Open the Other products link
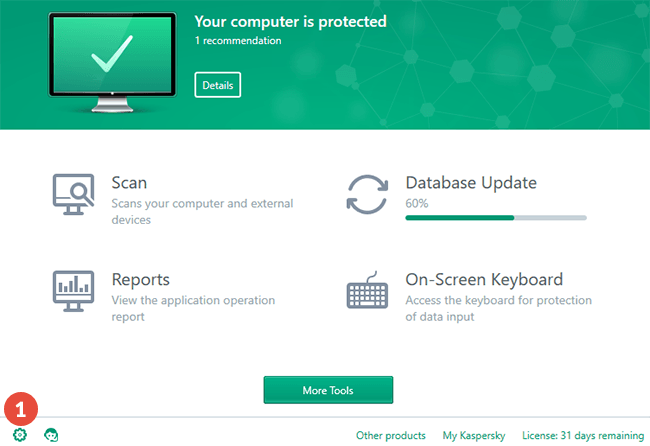Viewport: 650px width, 446px height. pos(390,435)
